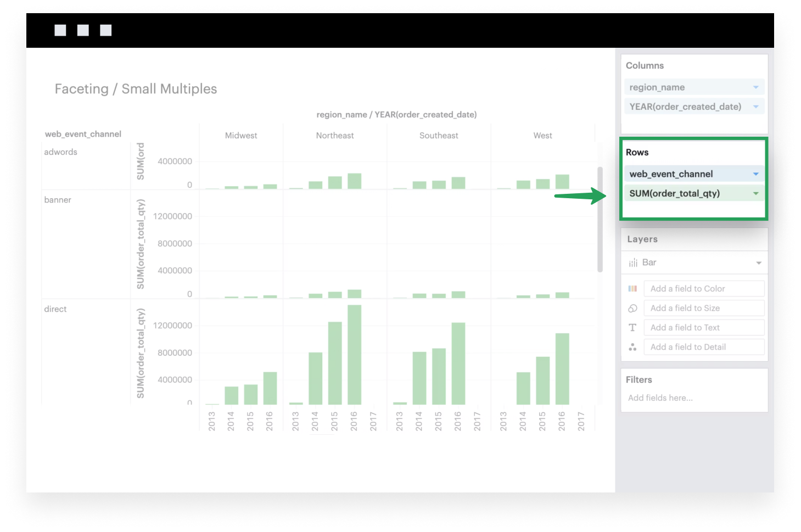Click the Color palette icon in Layers
The height and width of the screenshot is (532, 801).
tap(632, 289)
